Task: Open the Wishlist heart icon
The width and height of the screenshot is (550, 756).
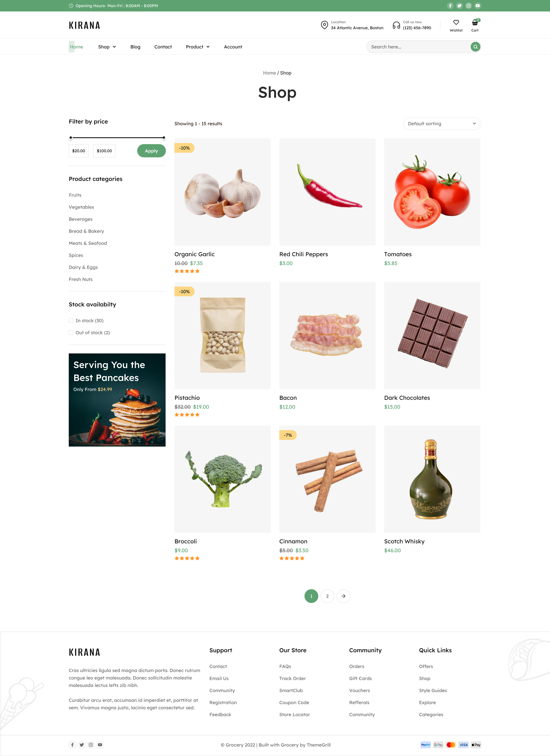Action: click(456, 22)
